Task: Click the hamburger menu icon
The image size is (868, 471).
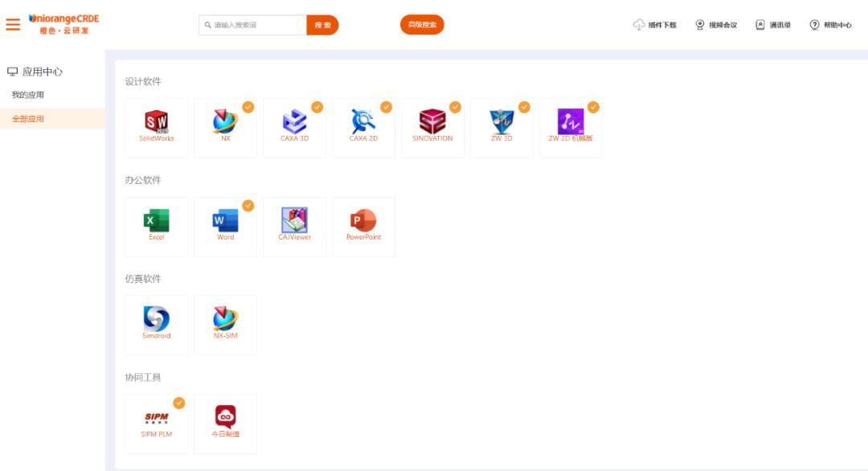Action: click(13, 24)
